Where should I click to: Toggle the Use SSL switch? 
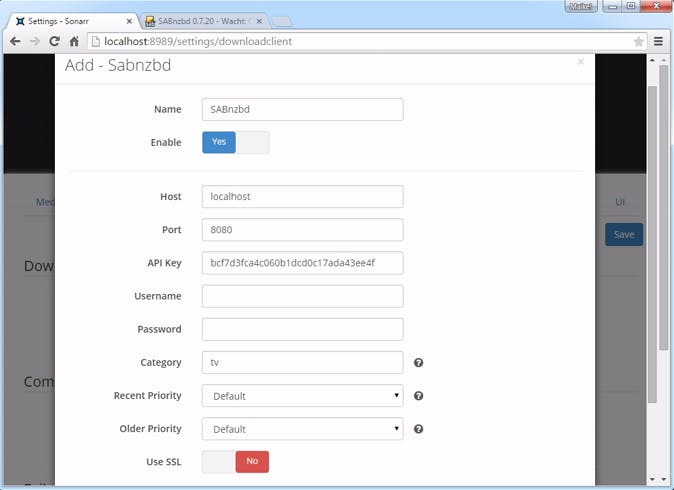[236, 462]
